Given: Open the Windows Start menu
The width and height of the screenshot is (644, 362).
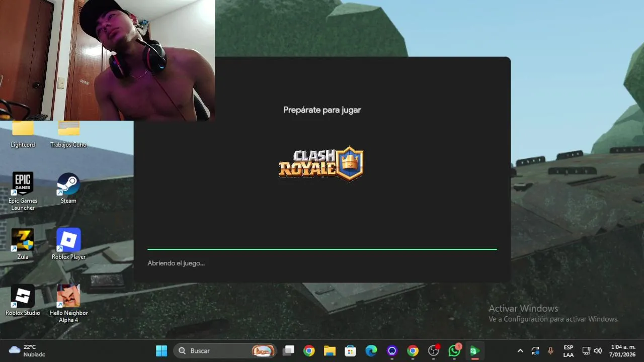Looking at the screenshot, I should 162,351.
